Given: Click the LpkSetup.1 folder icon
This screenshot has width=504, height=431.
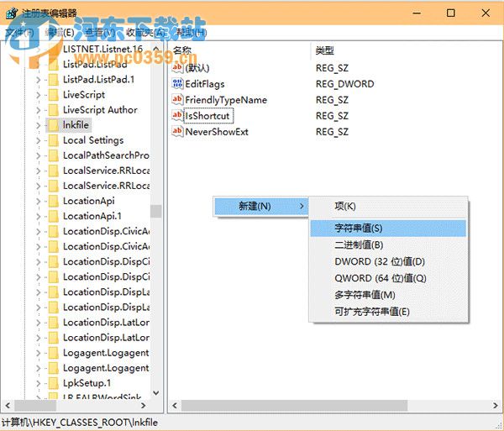Looking at the screenshot, I should [x=53, y=383].
